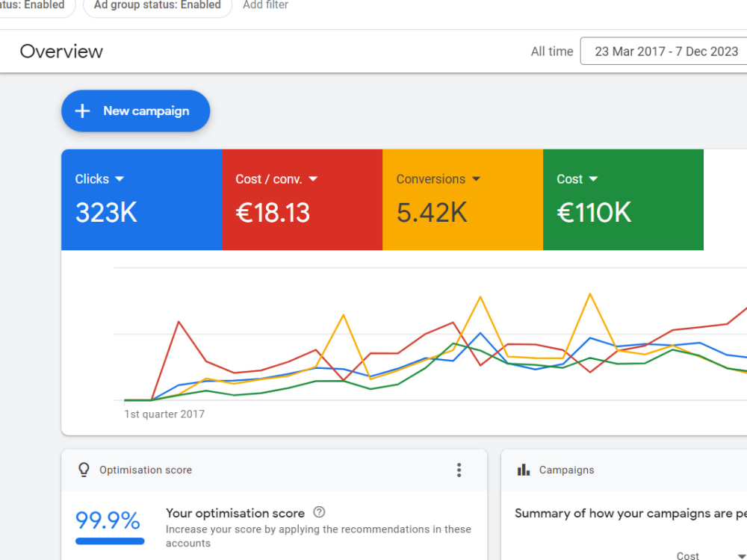The image size is (747, 560).
Task: Click the Overview page title
Action: pos(61,52)
